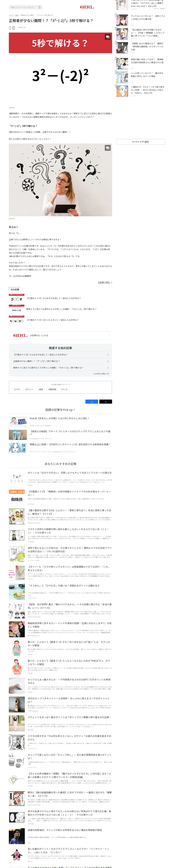Viewport: 174px width, 868px height.
Task: Select the 次の記事 tab label
Action: click(14, 289)
